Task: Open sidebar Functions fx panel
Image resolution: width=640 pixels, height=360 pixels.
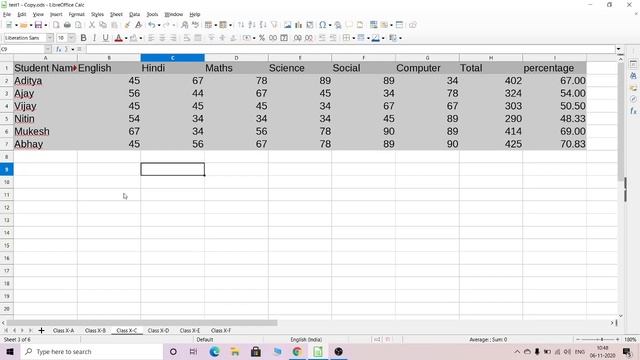Action: pyautogui.click(x=633, y=111)
